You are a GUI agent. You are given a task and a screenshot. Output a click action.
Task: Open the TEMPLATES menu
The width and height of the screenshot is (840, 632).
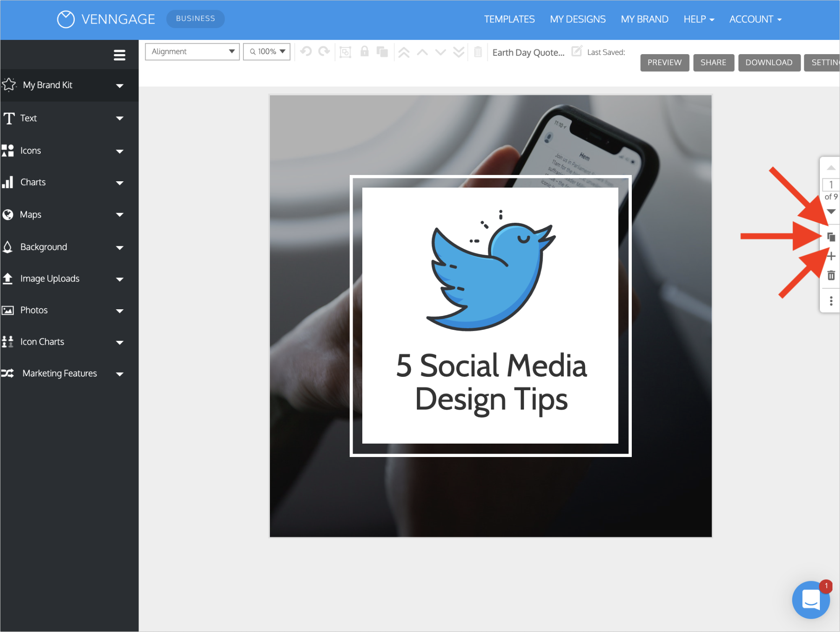pos(509,19)
